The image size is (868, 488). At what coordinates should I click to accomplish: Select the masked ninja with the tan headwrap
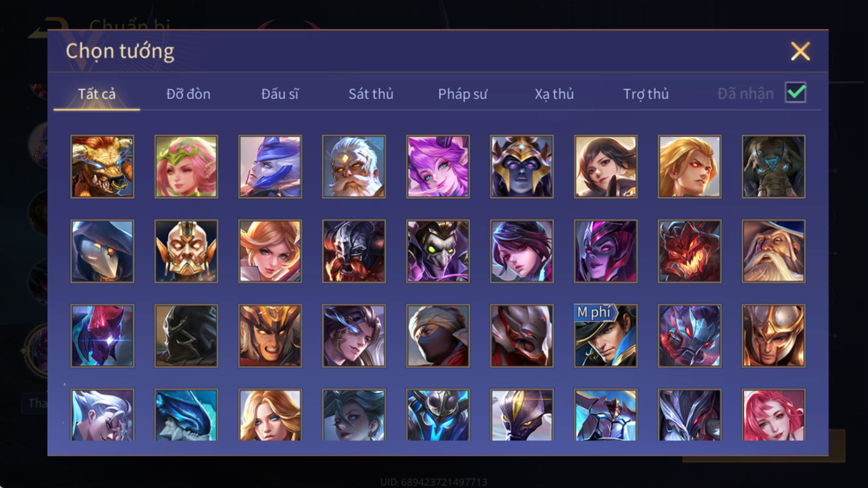[x=438, y=336]
